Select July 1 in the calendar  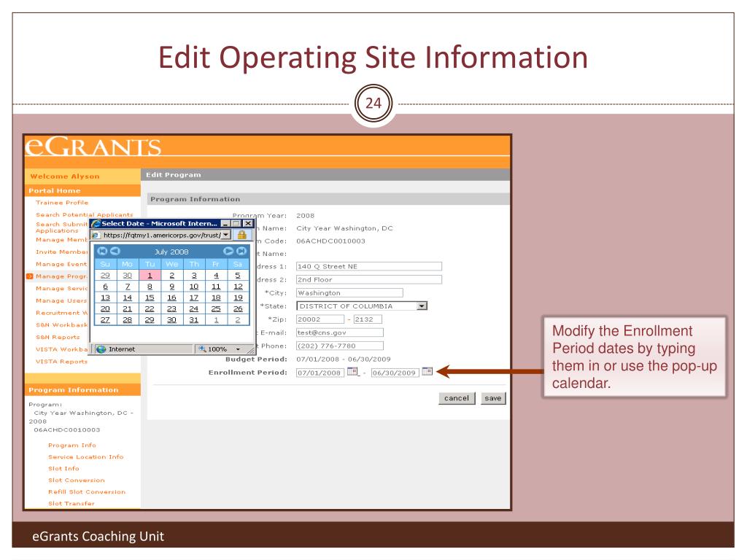click(x=150, y=275)
